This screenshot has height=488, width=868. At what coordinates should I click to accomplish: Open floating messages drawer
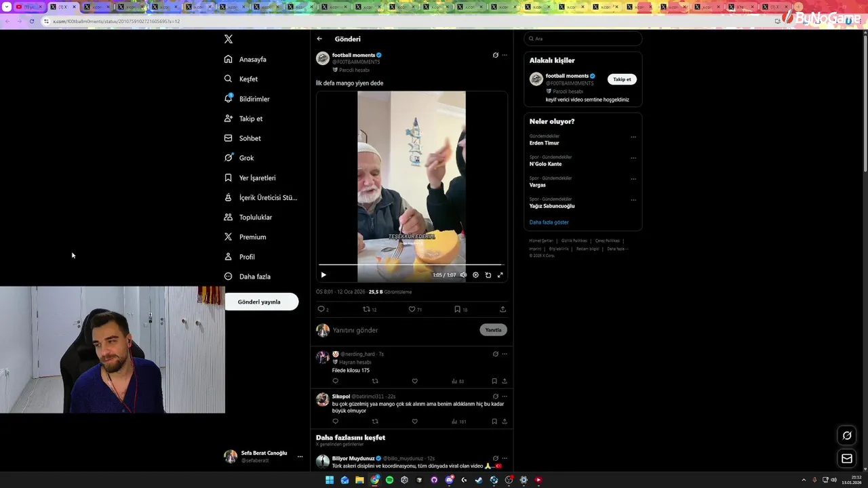pyautogui.click(x=847, y=459)
